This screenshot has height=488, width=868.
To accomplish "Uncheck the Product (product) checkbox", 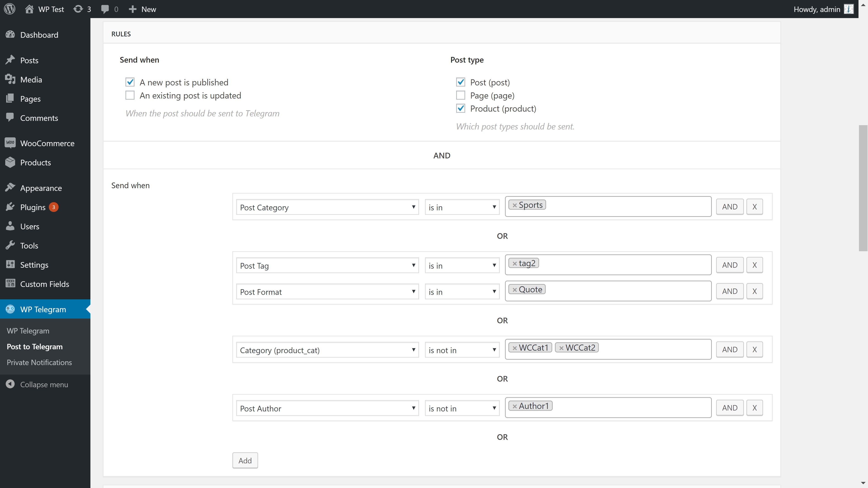I will pos(460,108).
